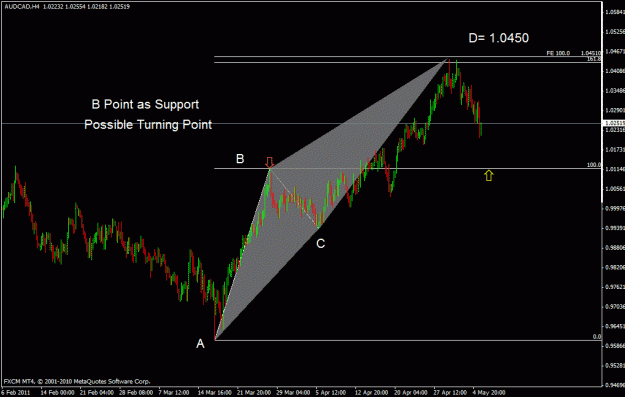
Task: Click the yellow up arrow marker
Action: tap(489, 175)
